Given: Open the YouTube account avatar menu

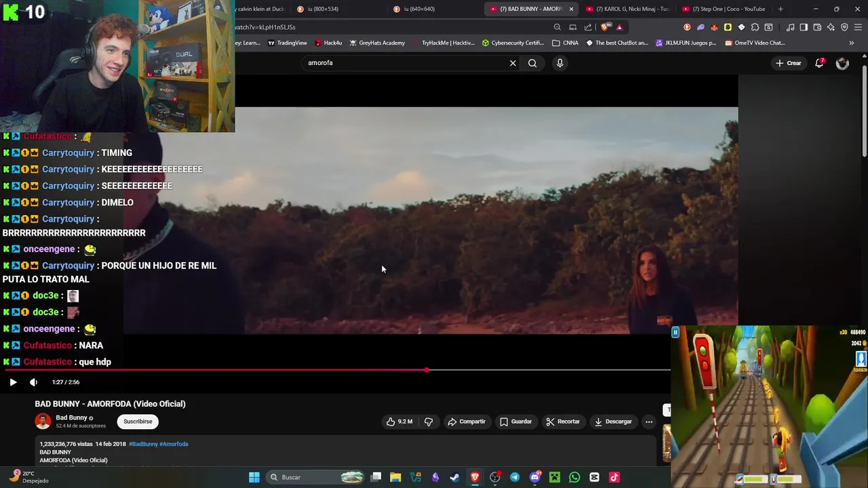Looking at the screenshot, I should [x=842, y=63].
